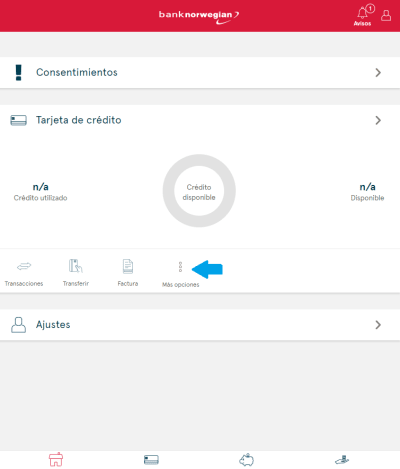
Task: Click the Transferir label
Action: [76, 284]
